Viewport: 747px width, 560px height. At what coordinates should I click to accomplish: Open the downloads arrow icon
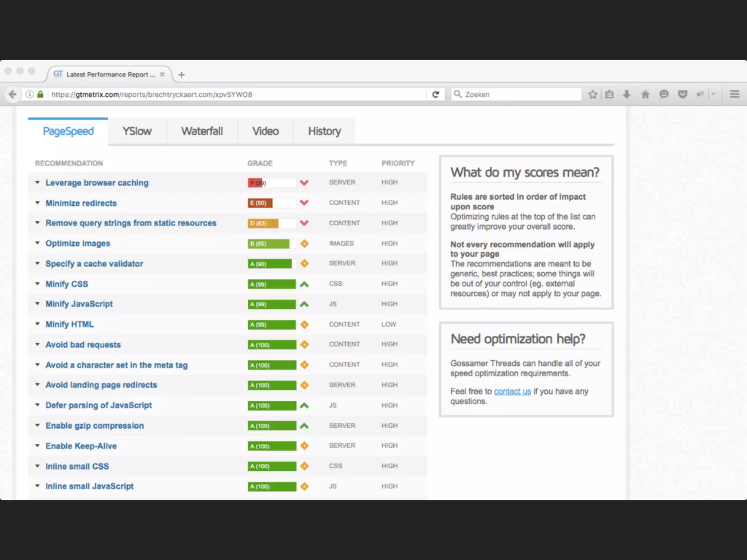pyautogui.click(x=627, y=94)
